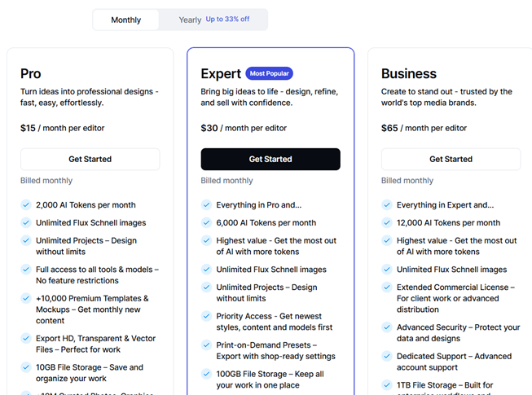Click Get Started under Business plan

(x=451, y=159)
